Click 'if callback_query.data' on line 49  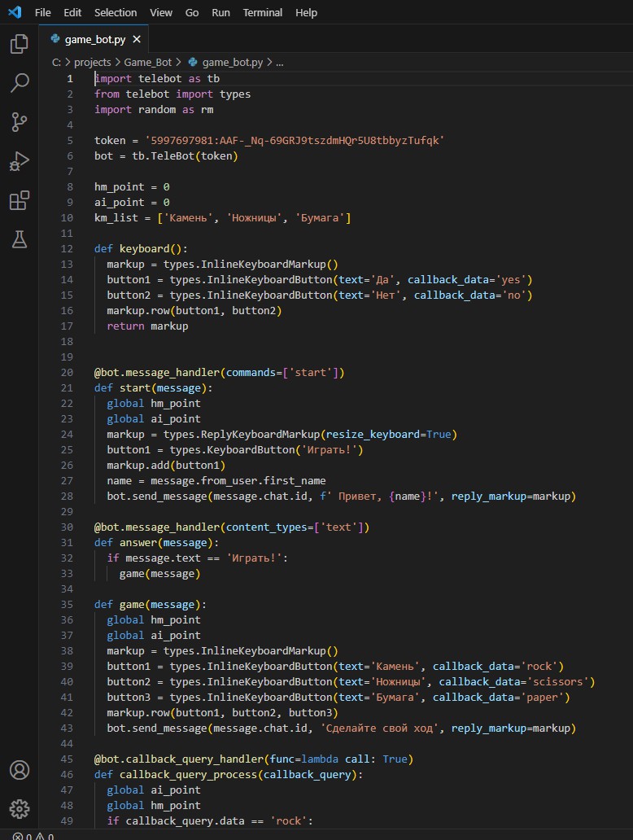pyautogui.click(x=176, y=820)
